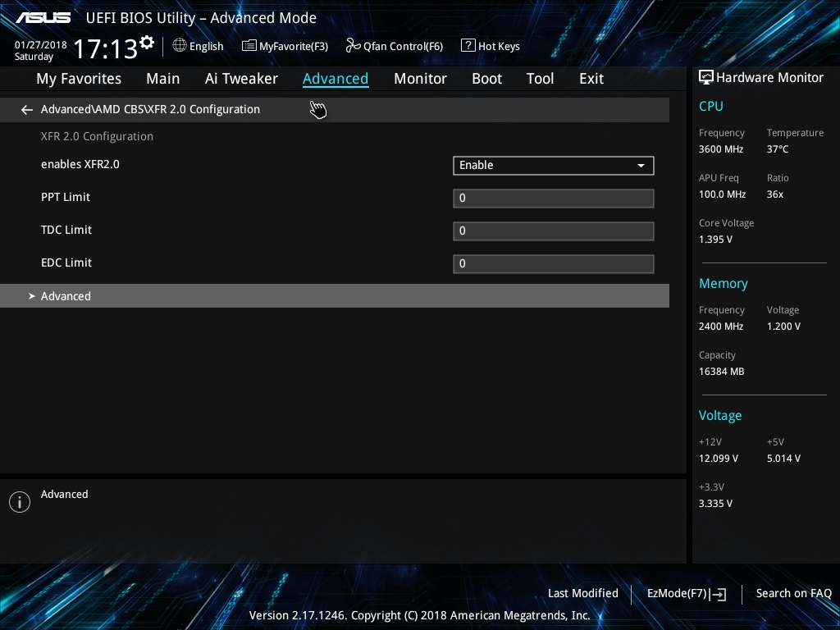Viewport: 840px width, 630px height.
Task: Click the Hardware Monitor screen icon
Action: coord(706,78)
